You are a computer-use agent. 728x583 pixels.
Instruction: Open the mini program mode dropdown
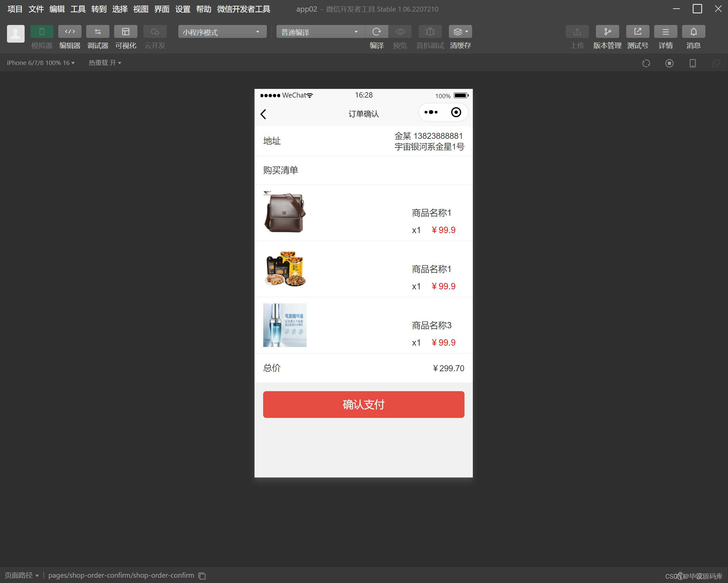click(222, 32)
